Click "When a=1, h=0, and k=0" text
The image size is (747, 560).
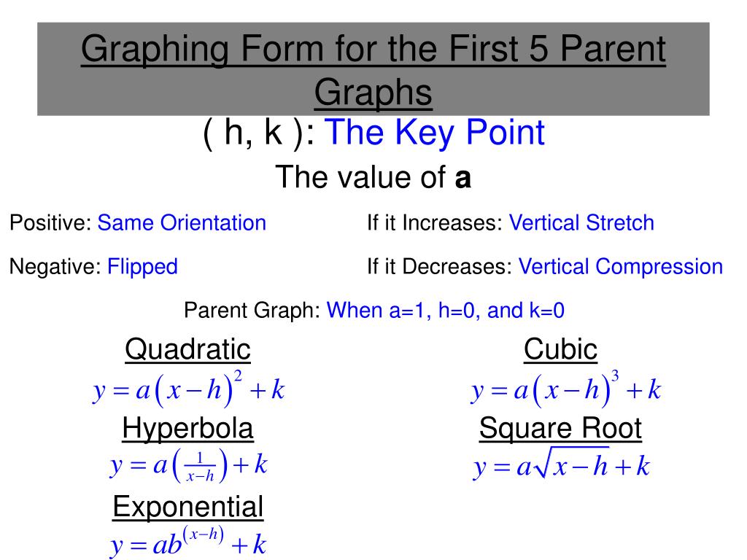coord(446,311)
